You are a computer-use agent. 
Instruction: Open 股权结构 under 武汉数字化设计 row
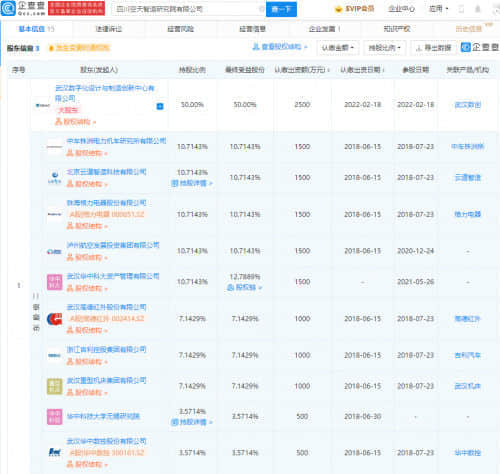[x=75, y=122]
